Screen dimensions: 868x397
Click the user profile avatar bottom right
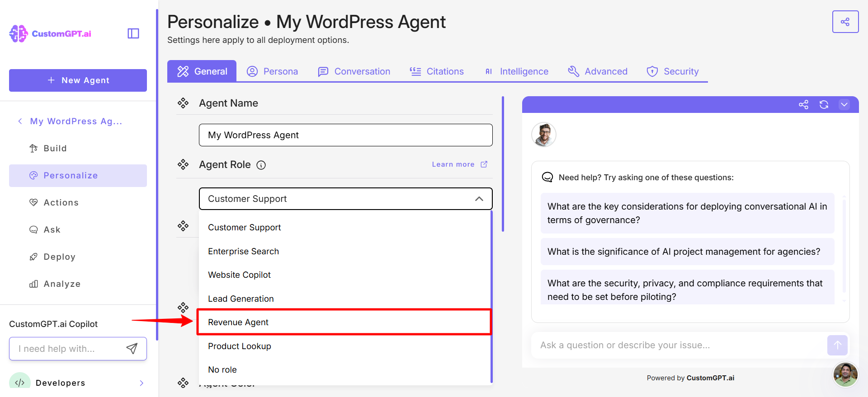point(845,374)
